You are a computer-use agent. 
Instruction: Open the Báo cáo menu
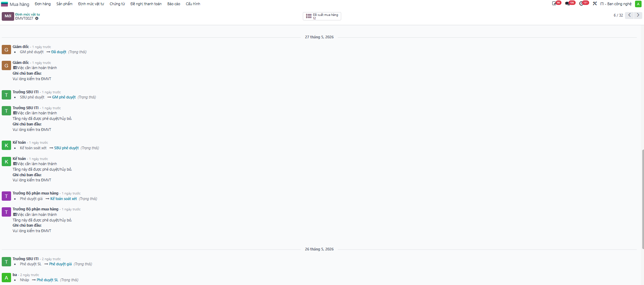click(174, 4)
